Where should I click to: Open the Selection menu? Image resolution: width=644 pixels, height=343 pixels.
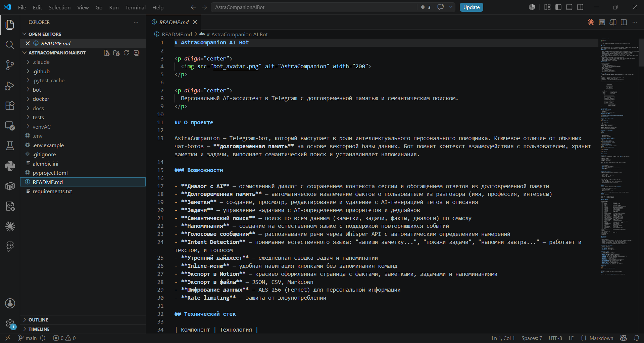click(59, 7)
